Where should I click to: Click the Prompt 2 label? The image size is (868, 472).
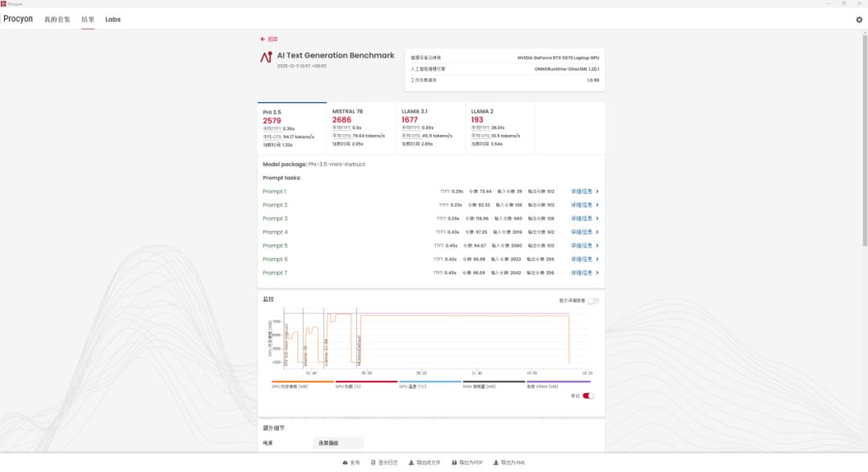pyautogui.click(x=275, y=205)
